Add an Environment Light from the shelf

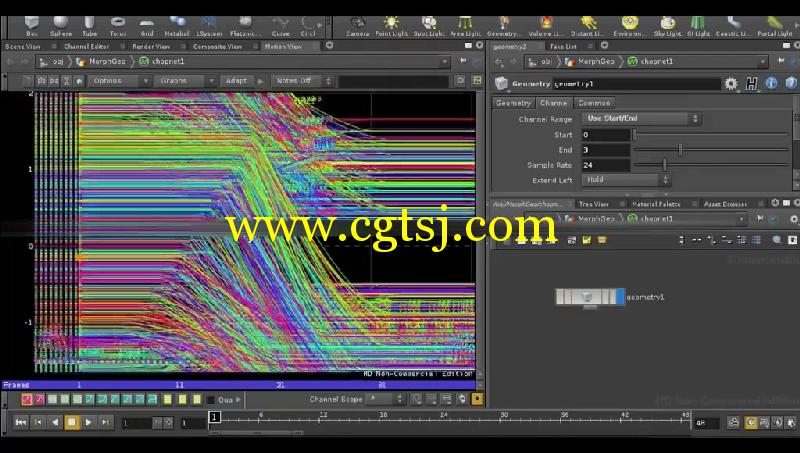pos(630,26)
